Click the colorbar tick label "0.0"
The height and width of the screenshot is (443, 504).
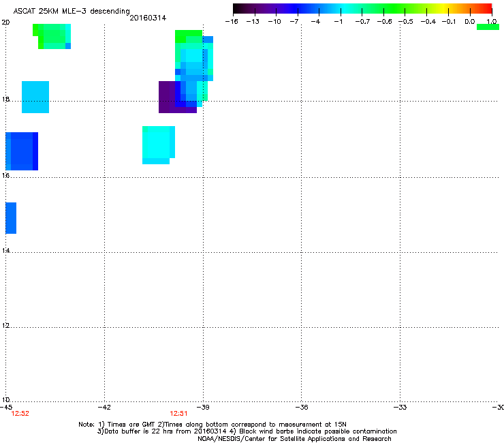pyautogui.click(x=470, y=22)
